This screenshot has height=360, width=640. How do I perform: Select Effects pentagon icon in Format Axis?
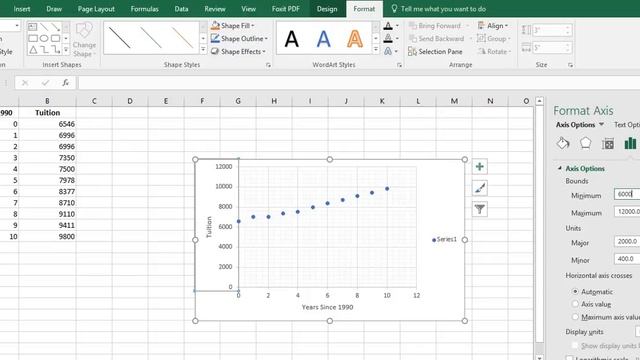click(x=585, y=143)
